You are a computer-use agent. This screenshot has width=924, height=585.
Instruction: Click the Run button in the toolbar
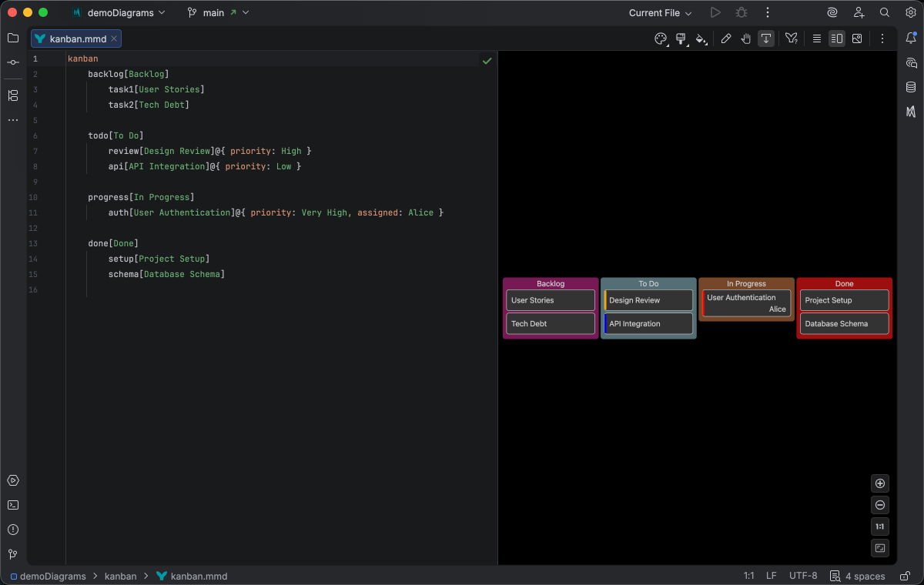point(715,12)
